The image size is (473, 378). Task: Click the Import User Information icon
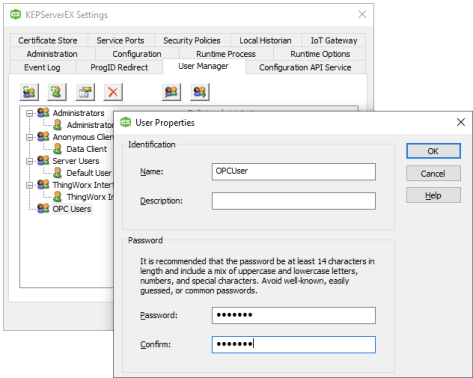(171, 92)
